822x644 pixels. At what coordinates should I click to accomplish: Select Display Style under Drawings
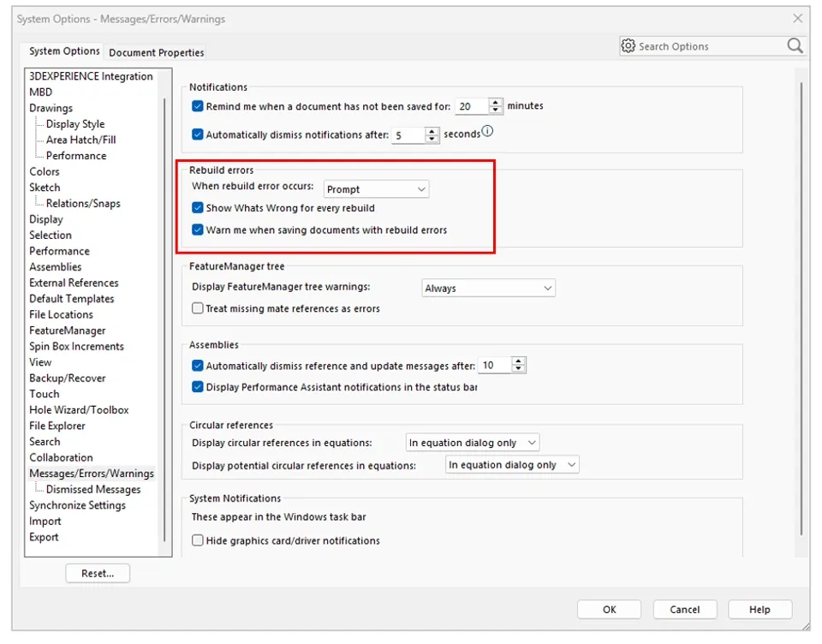pyautogui.click(x=75, y=124)
